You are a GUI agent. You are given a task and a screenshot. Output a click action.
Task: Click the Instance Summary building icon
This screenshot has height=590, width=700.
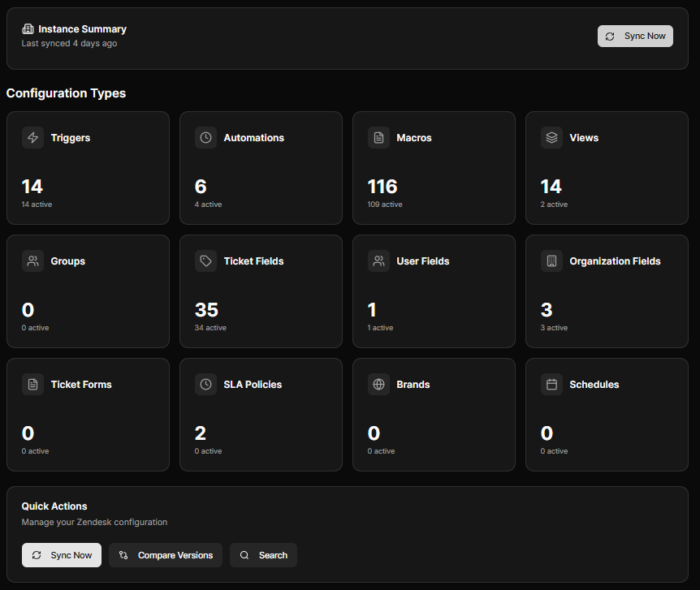[28, 29]
